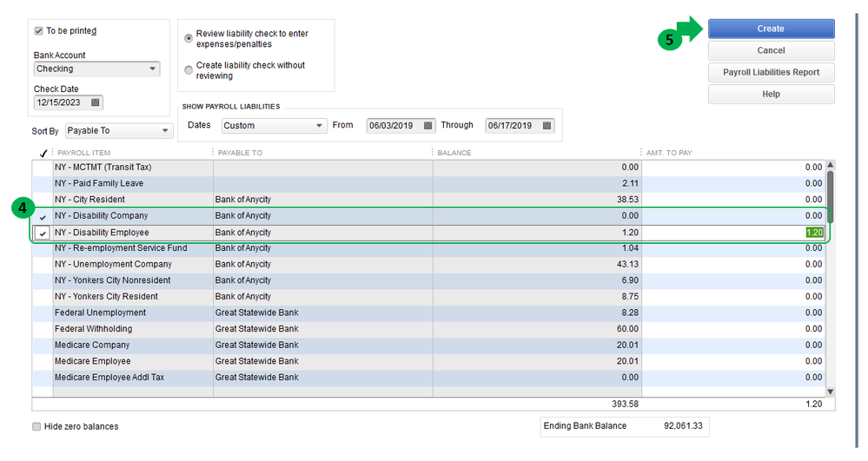Viewport: 868px width, 461px height.
Task: Open the Payroll Liabilities Report
Action: point(772,73)
